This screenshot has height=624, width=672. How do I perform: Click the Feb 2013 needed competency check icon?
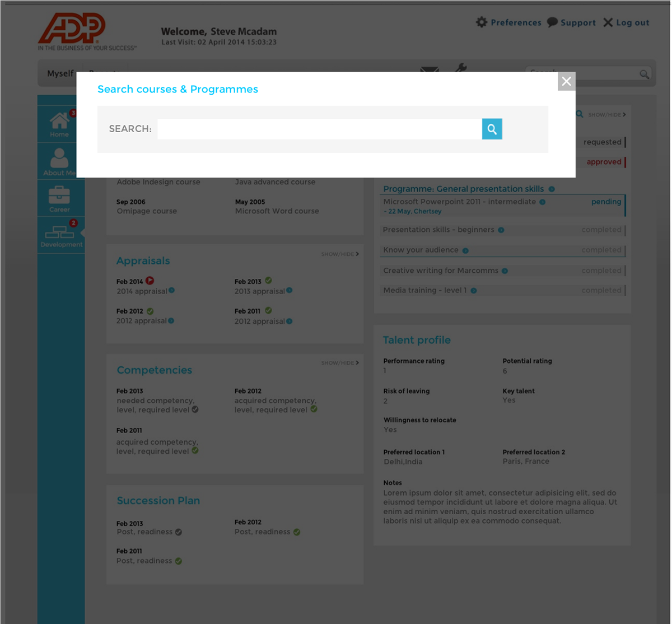pos(195,409)
